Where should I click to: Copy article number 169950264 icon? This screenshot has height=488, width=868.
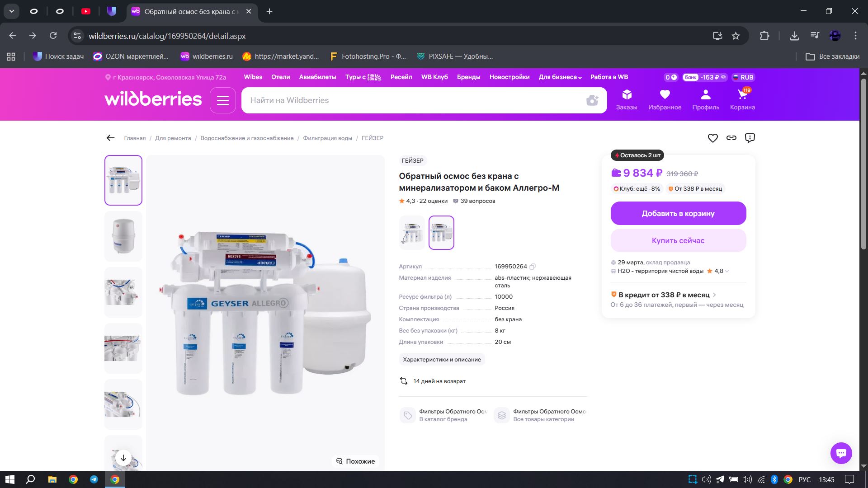pos(533,267)
